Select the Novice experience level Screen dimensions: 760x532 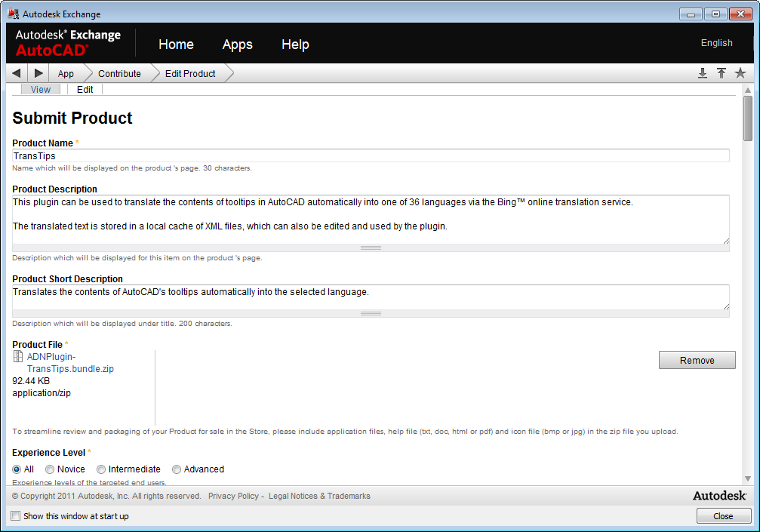tap(50, 469)
